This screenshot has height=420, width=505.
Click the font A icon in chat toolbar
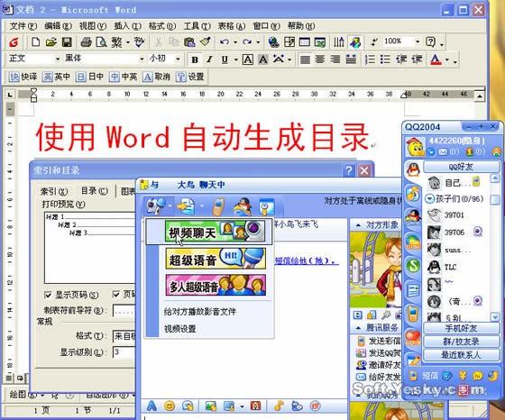point(151,406)
